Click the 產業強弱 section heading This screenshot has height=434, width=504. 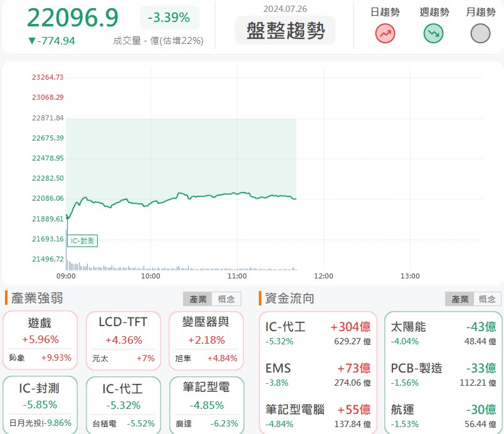click(x=37, y=299)
